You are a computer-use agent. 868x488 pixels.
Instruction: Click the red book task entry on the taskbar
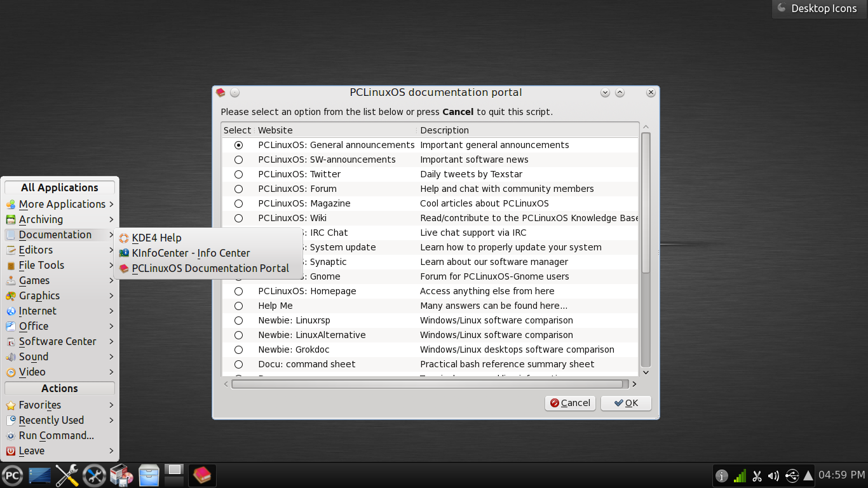tap(202, 475)
